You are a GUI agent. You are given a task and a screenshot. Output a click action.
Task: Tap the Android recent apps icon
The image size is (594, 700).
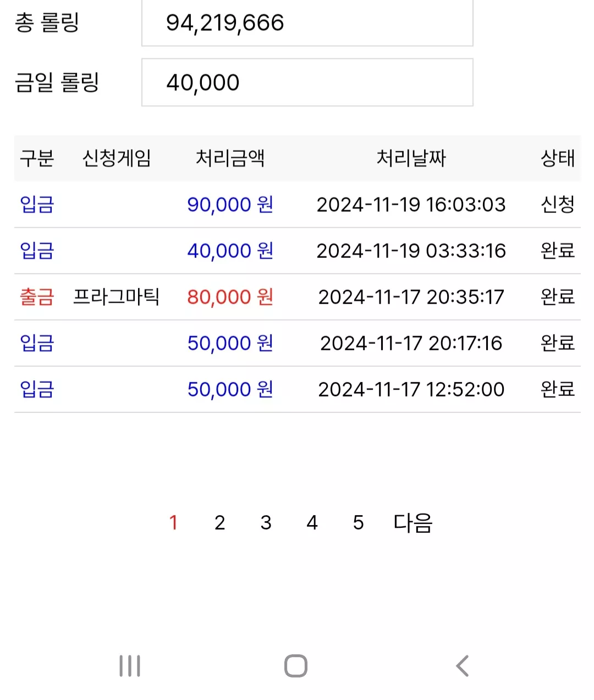point(130,666)
